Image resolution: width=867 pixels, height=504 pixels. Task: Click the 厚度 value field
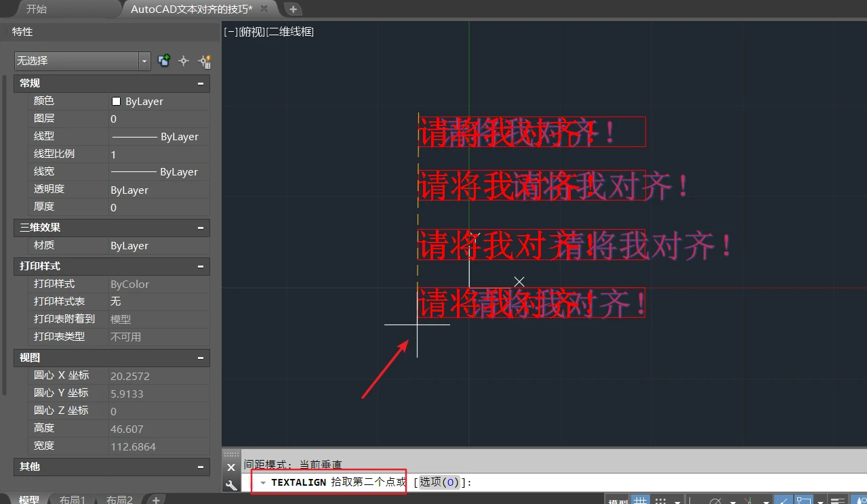tap(159, 207)
